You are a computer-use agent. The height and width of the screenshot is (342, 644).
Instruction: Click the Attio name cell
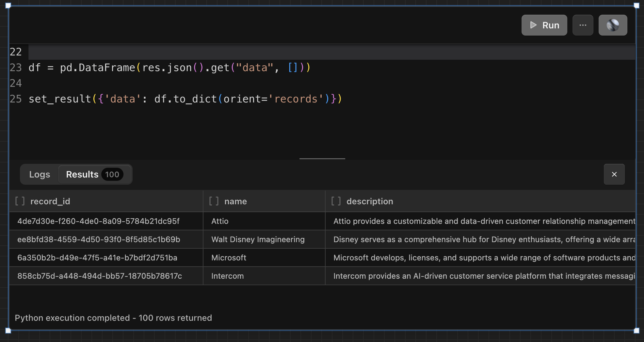click(x=264, y=221)
